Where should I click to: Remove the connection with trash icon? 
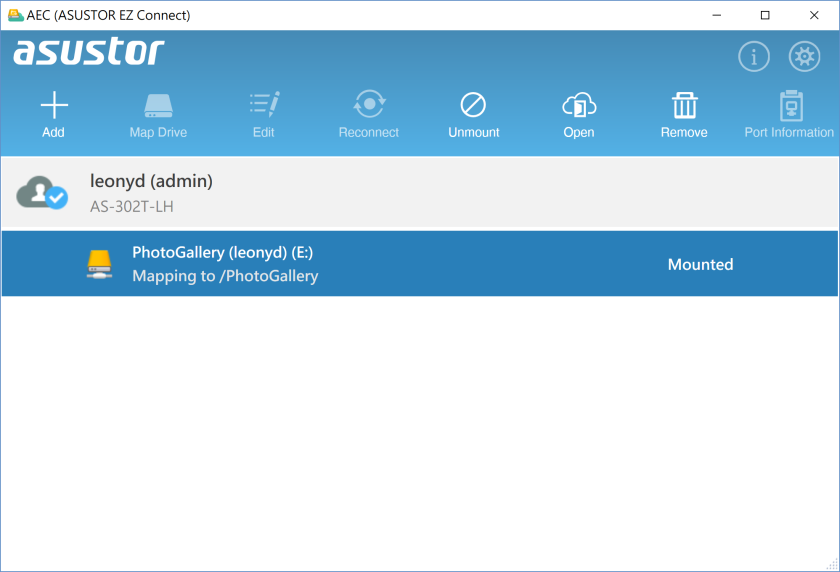684,105
